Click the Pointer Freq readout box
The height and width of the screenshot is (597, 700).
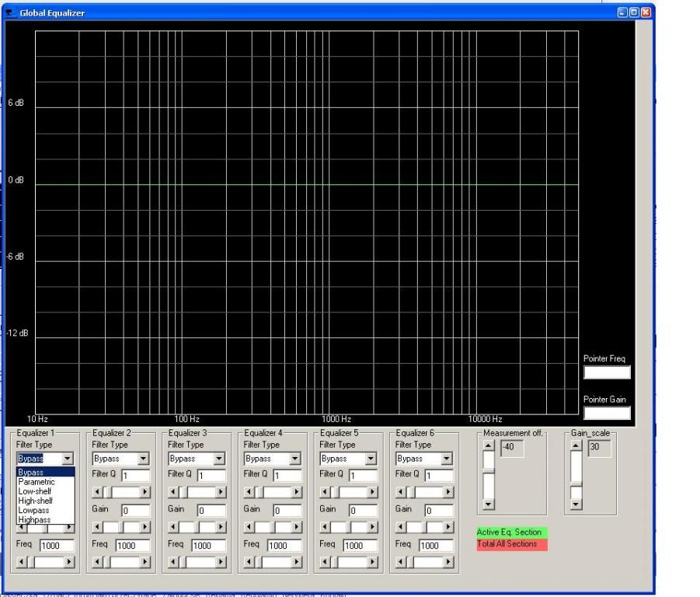tap(607, 372)
